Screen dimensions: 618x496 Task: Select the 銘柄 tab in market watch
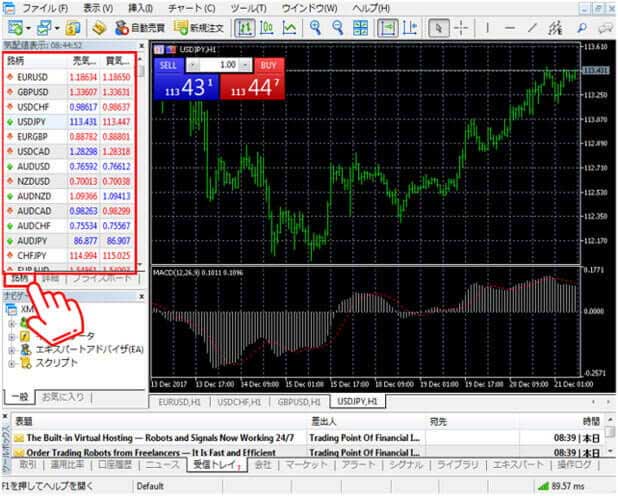point(18,277)
